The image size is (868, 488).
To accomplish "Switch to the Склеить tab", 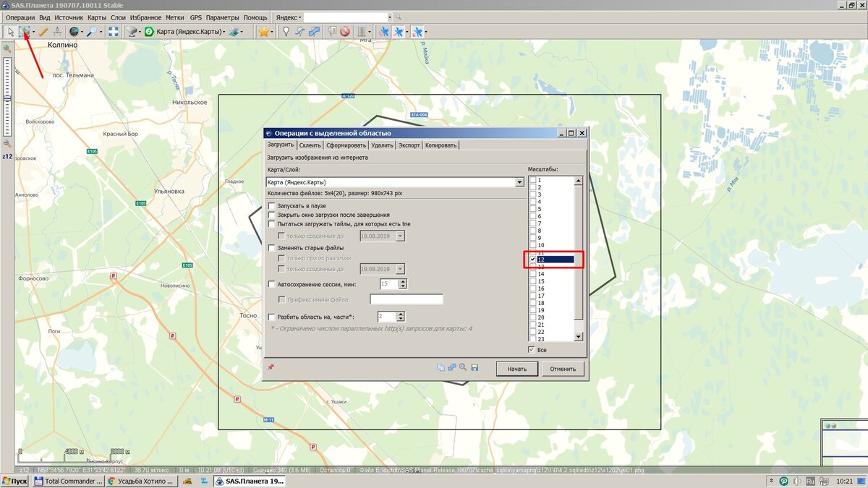I will (310, 145).
